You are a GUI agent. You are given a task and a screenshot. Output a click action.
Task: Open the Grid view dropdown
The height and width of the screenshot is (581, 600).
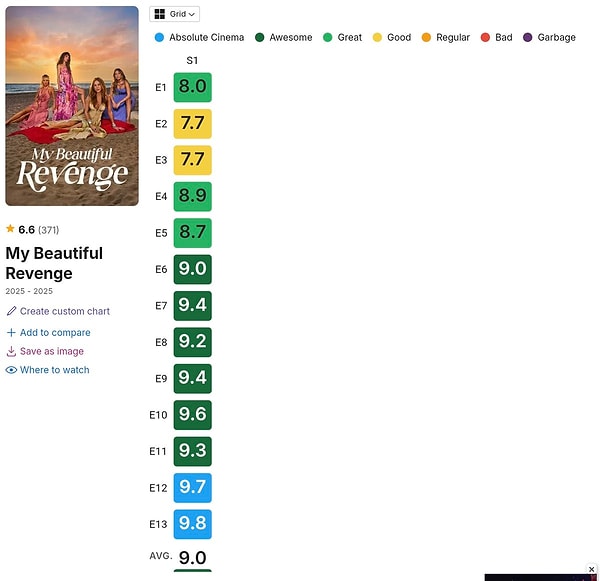tap(174, 14)
